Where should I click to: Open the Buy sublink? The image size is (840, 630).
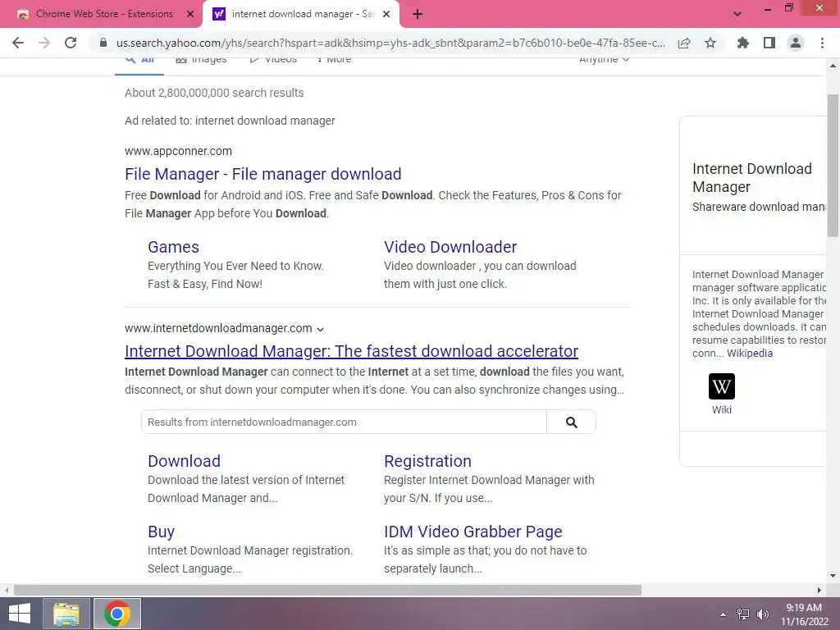(x=161, y=532)
